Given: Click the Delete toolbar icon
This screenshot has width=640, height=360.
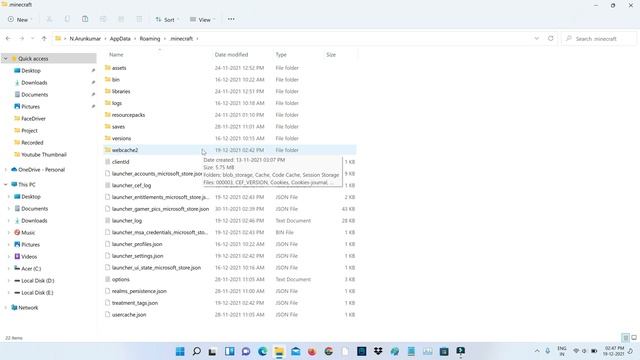Looking at the screenshot, I should point(139,19).
